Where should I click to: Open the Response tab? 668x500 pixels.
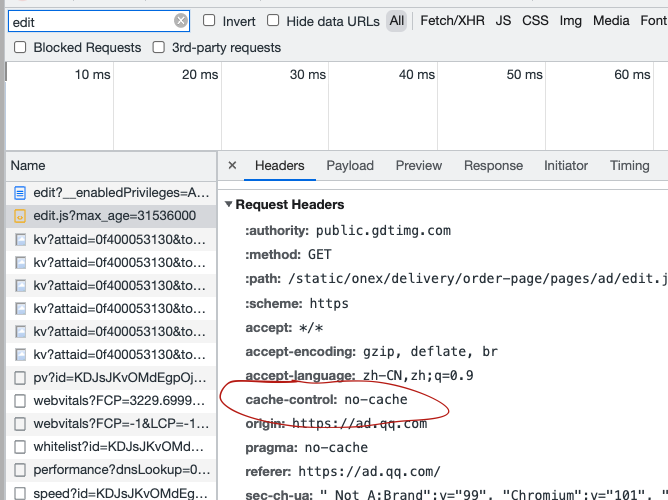pyautogui.click(x=493, y=166)
